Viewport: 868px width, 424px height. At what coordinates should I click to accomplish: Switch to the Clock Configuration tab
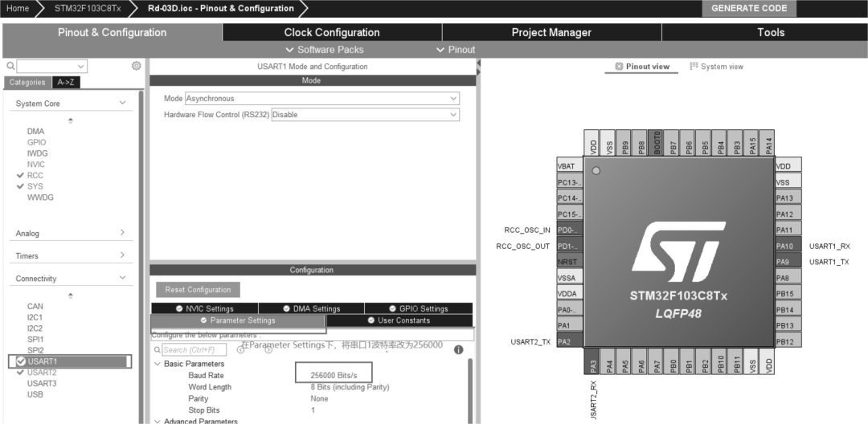[x=332, y=33]
